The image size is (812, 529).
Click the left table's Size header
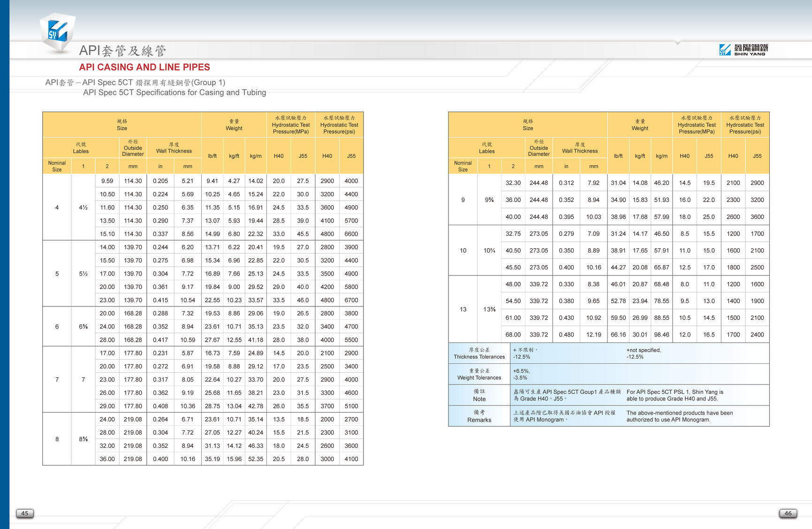122,125
